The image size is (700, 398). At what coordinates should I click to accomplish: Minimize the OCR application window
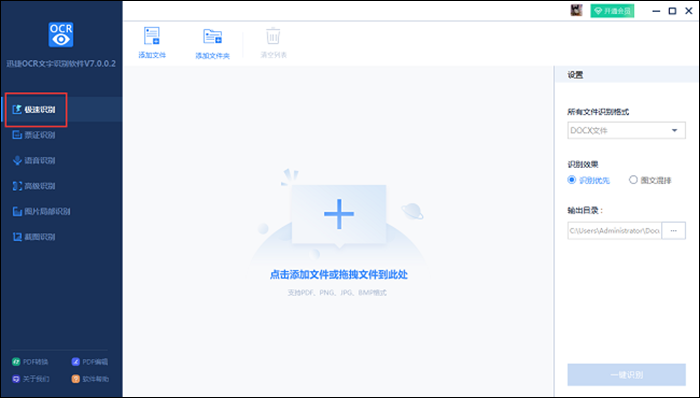point(656,11)
